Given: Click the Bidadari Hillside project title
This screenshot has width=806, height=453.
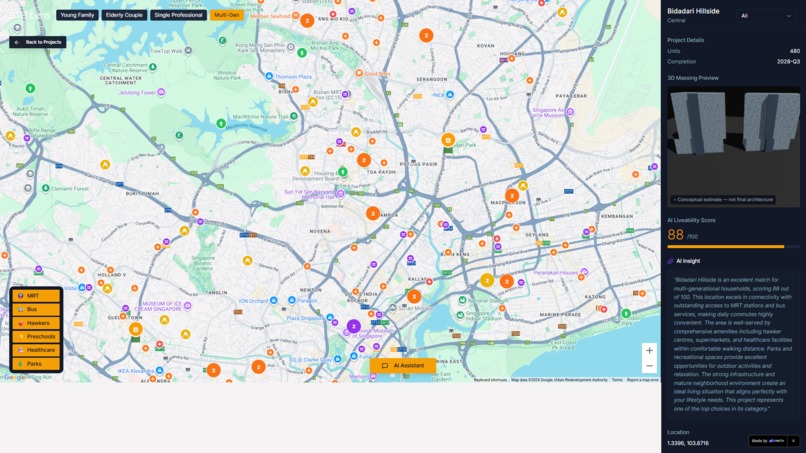Looking at the screenshot, I should pyautogui.click(x=693, y=11).
